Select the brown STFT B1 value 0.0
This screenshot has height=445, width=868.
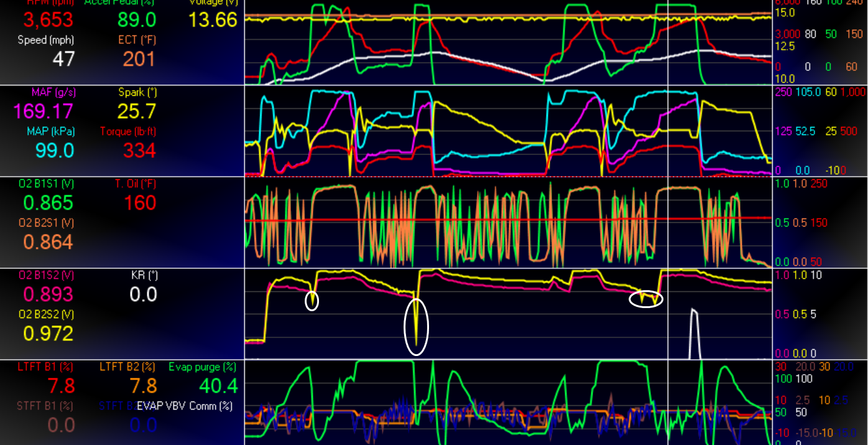pos(62,425)
